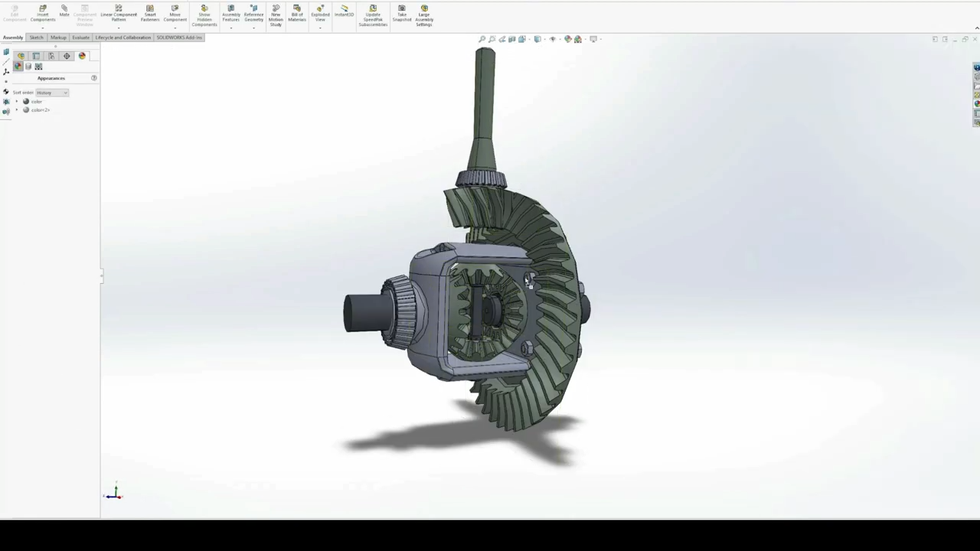This screenshot has height=551, width=980.
Task: View Decals in DisplayManager
Action: pyautogui.click(x=28, y=66)
